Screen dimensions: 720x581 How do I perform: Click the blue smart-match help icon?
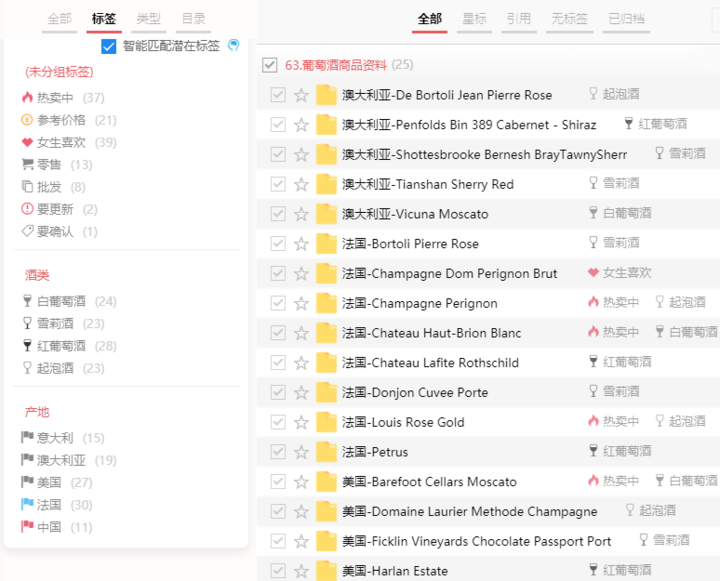point(234,45)
